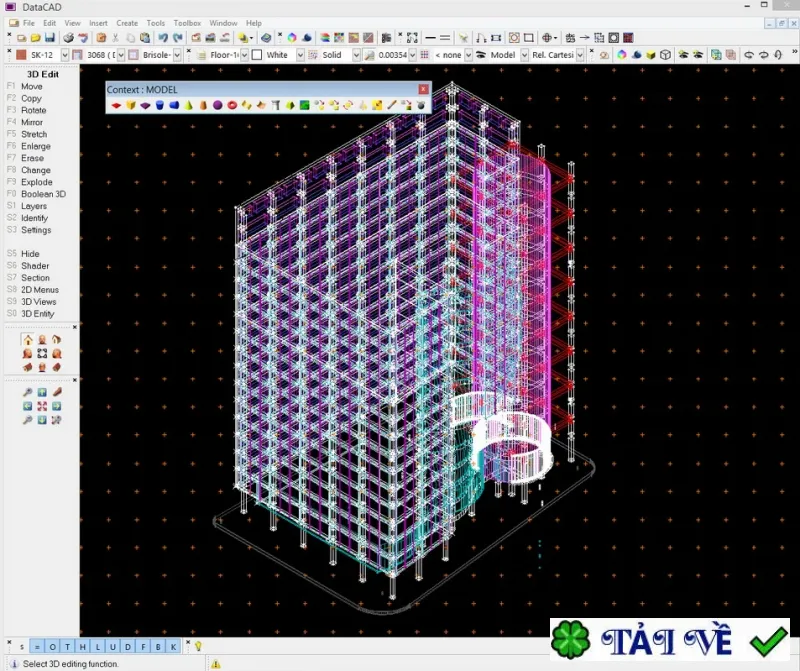Open the Create menu
800x671 pixels.
click(x=127, y=23)
